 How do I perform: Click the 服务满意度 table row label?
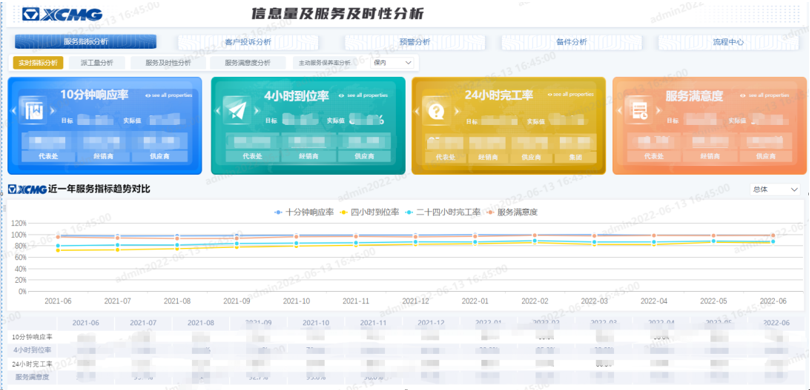pyautogui.click(x=34, y=377)
